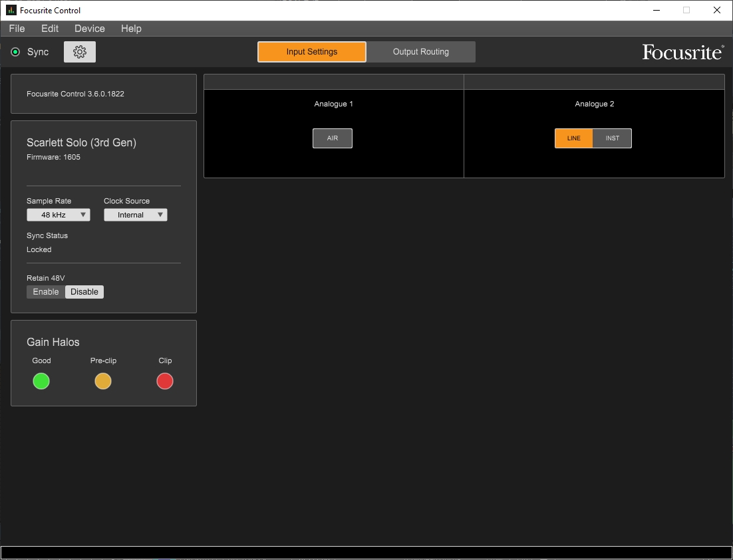Click the Sync label in toolbar
This screenshot has width=733, height=560.
coord(38,52)
